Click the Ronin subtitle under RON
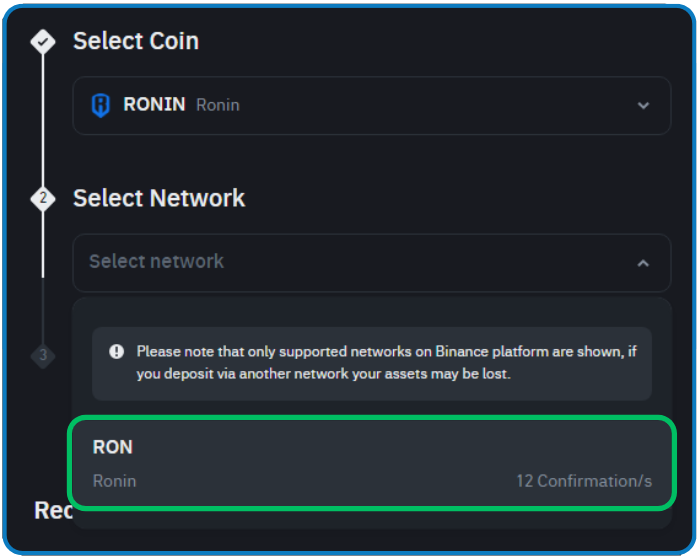Viewport: 699px width, 560px height. [x=115, y=481]
